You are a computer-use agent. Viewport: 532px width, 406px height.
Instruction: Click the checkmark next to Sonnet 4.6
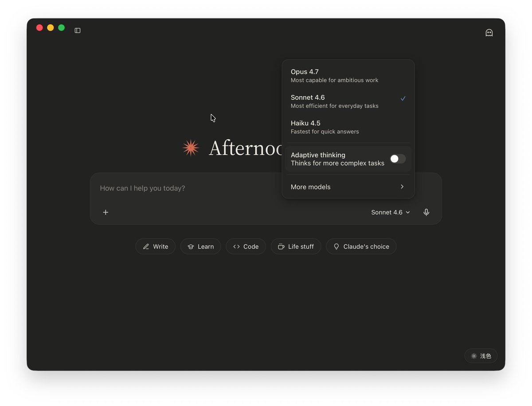(x=403, y=98)
